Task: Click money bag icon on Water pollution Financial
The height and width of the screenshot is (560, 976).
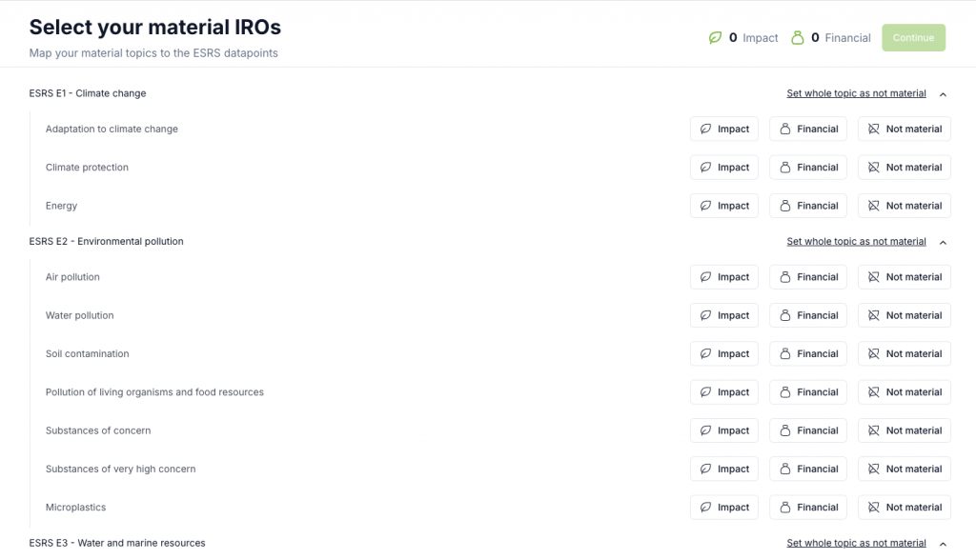Action: click(x=785, y=315)
